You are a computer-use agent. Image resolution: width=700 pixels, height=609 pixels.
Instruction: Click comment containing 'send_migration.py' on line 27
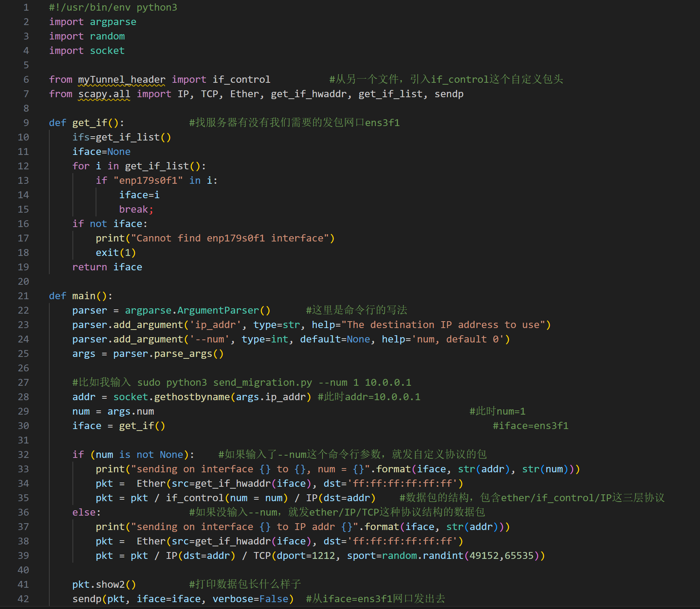tap(242, 383)
